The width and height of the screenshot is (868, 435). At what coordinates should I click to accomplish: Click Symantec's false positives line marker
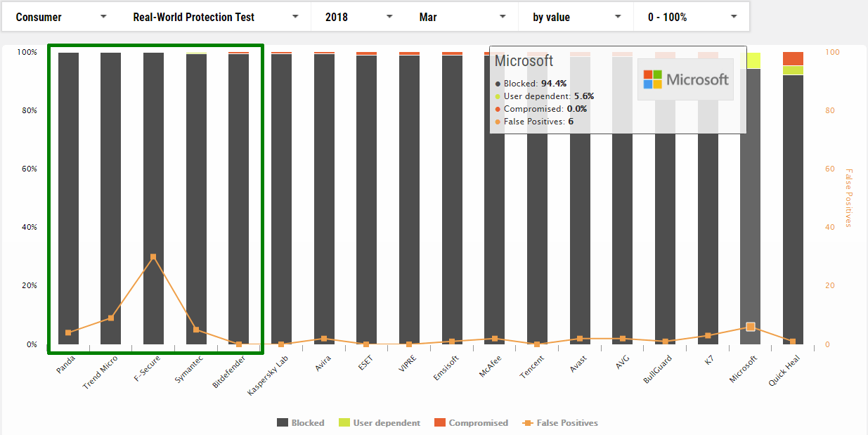(196, 330)
